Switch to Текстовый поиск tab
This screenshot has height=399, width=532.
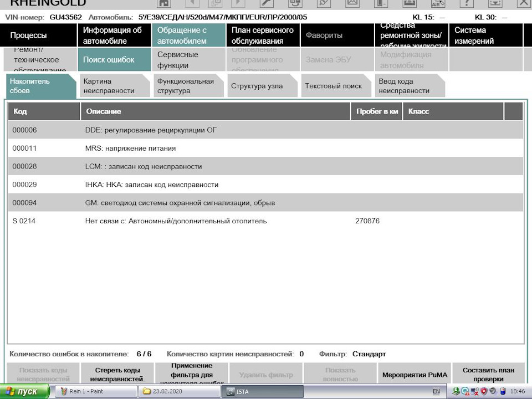[336, 86]
